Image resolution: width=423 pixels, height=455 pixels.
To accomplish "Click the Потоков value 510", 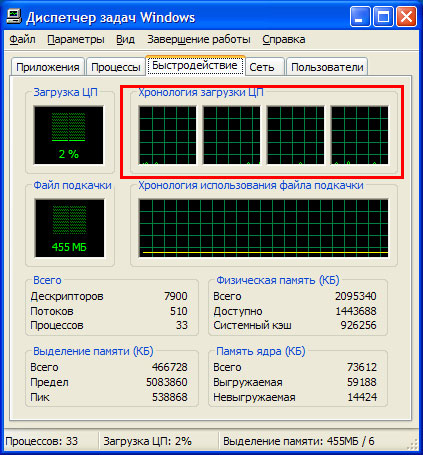I will pyautogui.click(x=179, y=311).
